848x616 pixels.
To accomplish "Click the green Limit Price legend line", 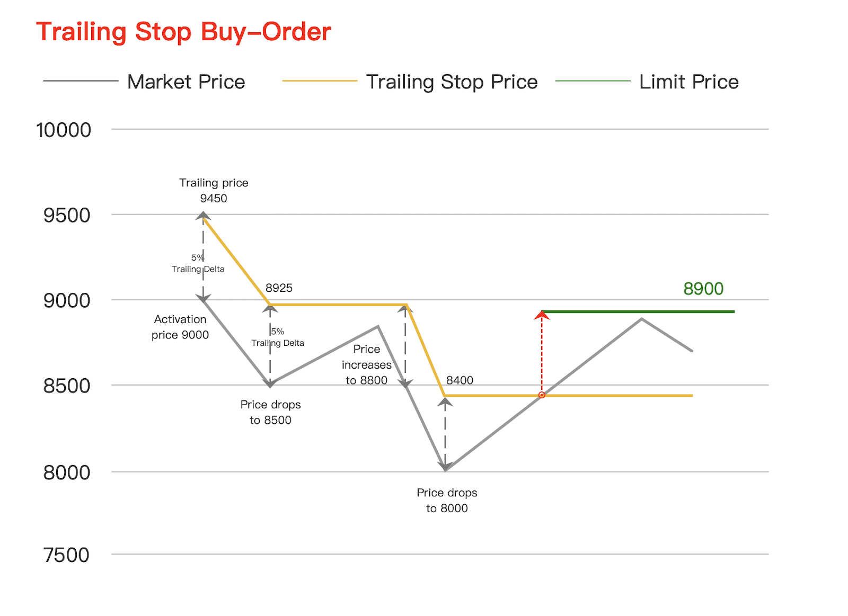I will [593, 81].
